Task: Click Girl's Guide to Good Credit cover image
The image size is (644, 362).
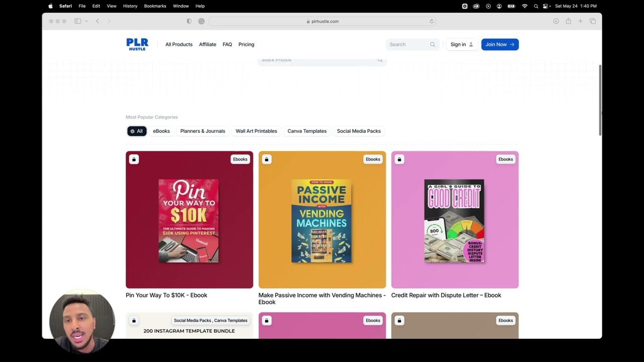Action: pos(454,221)
